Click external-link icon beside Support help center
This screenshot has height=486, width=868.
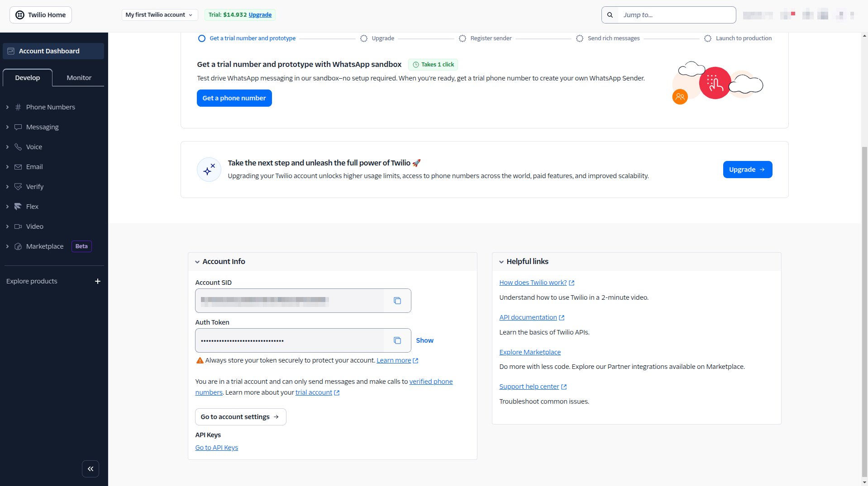click(x=564, y=387)
